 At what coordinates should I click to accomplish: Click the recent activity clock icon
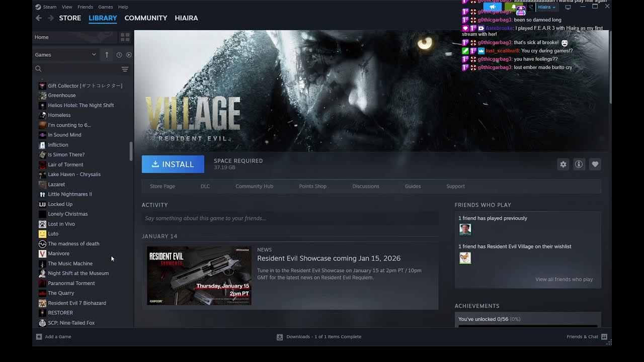119,55
